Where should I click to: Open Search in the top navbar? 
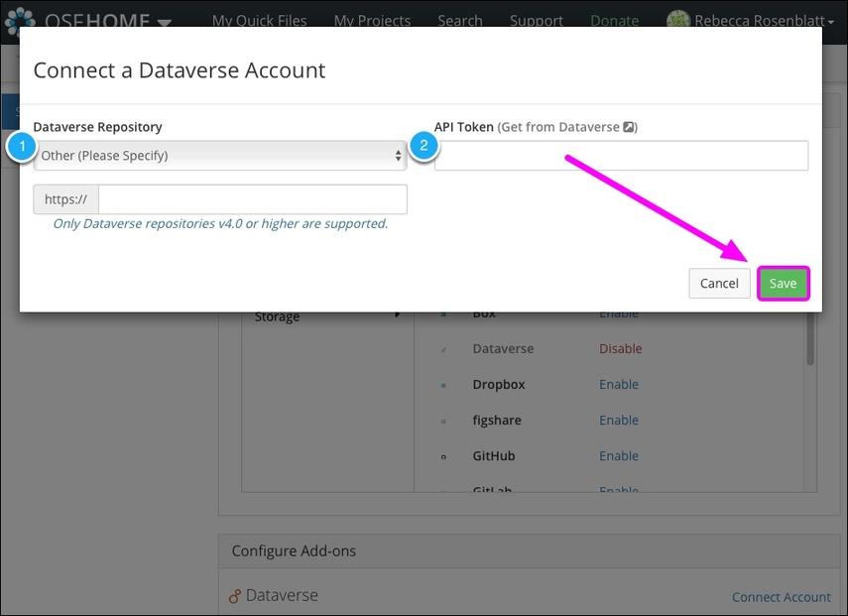[x=459, y=21]
